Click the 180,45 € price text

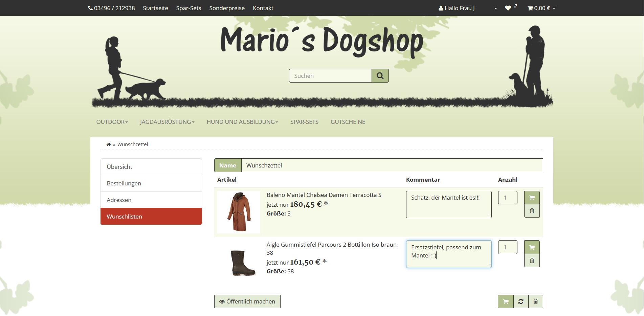click(306, 204)
